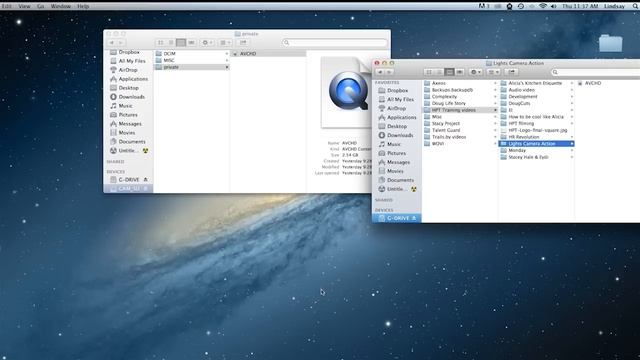Click search field in Lights Camera Action window
The width and height of the screenshot is (640, 360).
point(597,72)
